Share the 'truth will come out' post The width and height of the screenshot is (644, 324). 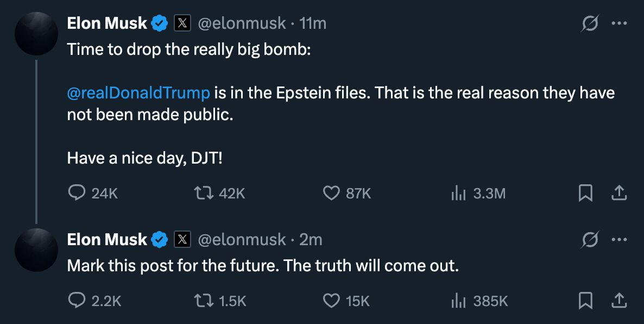pos(620,301)
